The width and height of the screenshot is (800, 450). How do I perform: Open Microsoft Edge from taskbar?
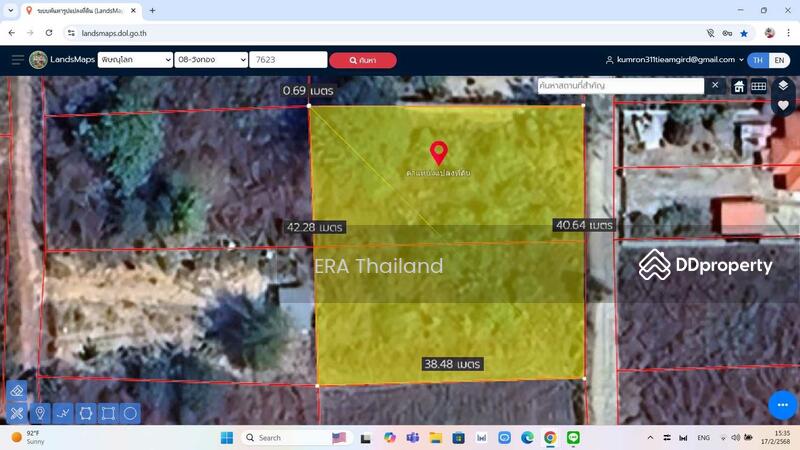point(527,438)
